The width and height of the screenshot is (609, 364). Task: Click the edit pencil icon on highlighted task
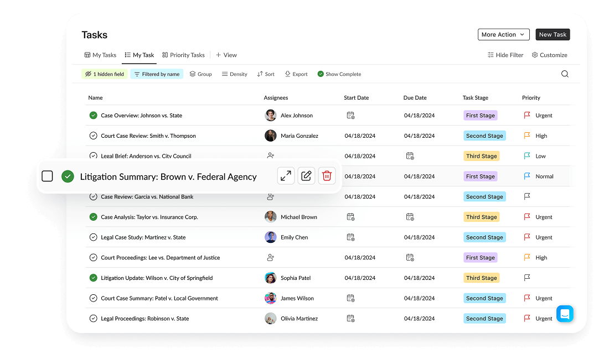tap(306, 176)
